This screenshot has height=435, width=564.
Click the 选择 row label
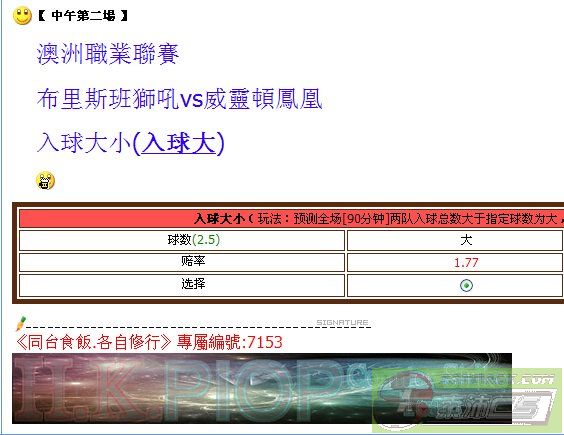point(193,284)
